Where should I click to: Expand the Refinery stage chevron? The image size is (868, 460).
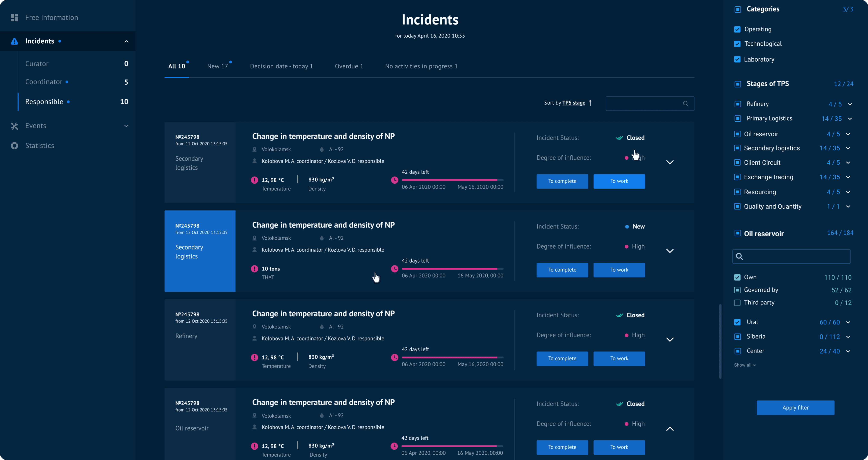(850, 104)
